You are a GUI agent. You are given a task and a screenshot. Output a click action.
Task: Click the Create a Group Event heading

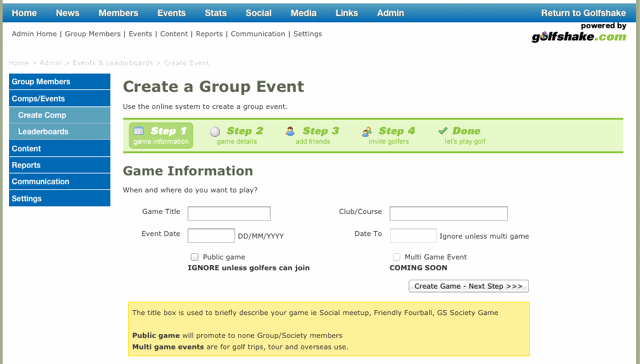coord(213,87)
